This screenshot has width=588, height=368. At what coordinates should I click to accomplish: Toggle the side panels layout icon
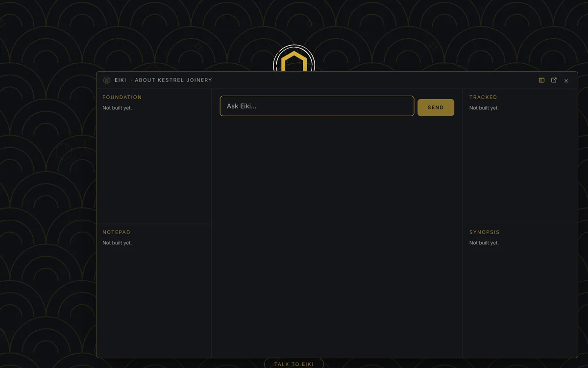[x=541, y=80]
